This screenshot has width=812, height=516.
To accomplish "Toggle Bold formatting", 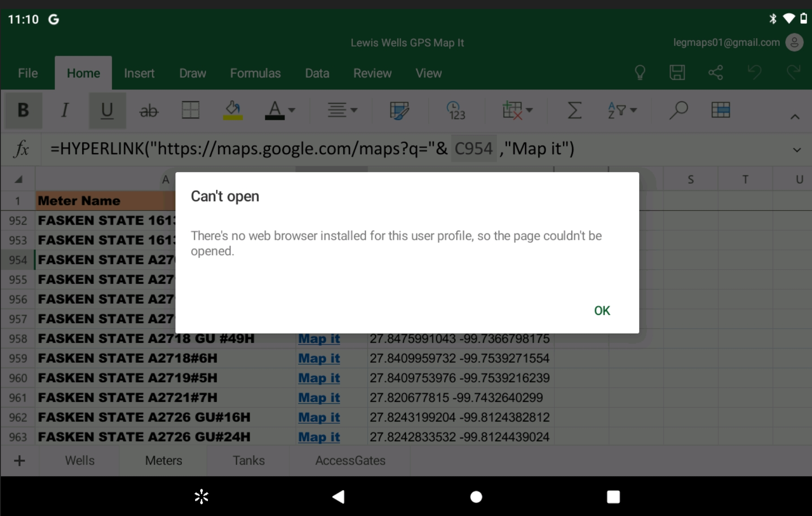I will [x=23, y=110].
